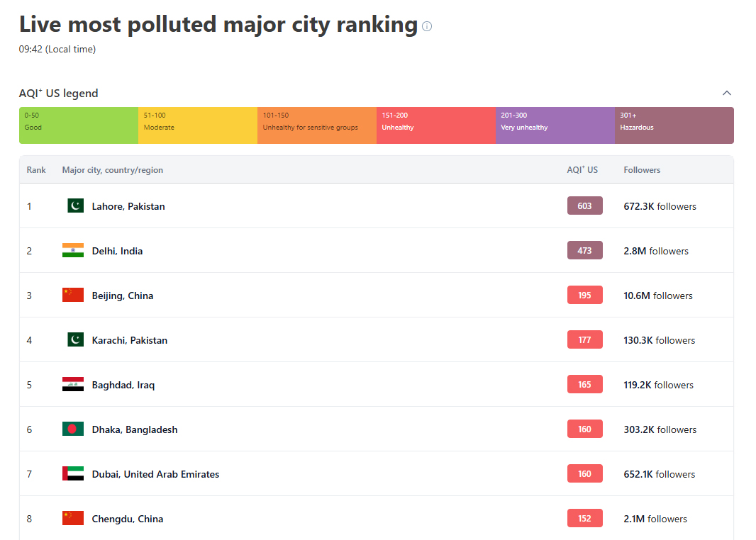This screenshot has width=756, height=540.
Task: Open the Delhi, India city link
Action: (x=117, y=251)
